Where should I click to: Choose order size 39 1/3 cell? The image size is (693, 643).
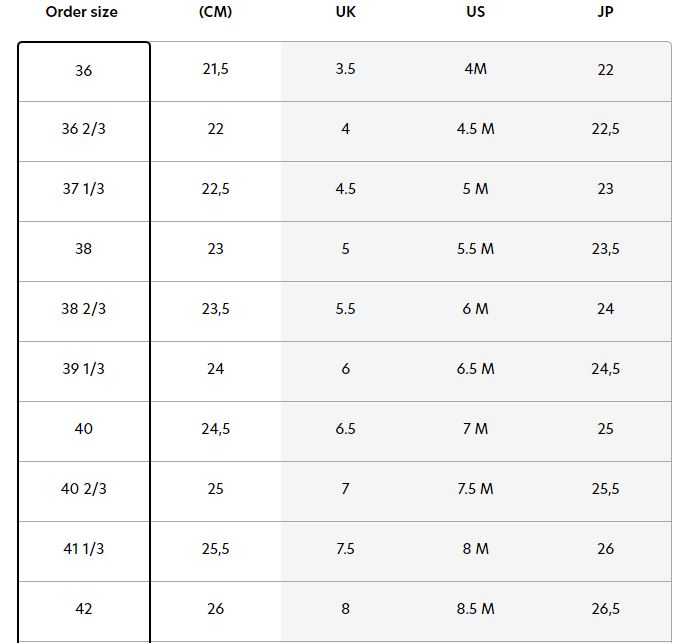coord(84,369)
